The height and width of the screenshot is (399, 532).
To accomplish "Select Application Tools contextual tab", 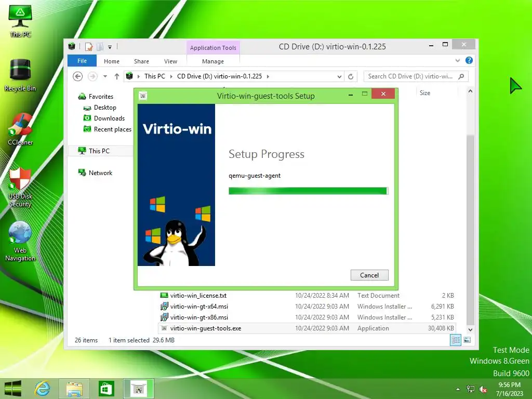I will click(x=213, y=48).
